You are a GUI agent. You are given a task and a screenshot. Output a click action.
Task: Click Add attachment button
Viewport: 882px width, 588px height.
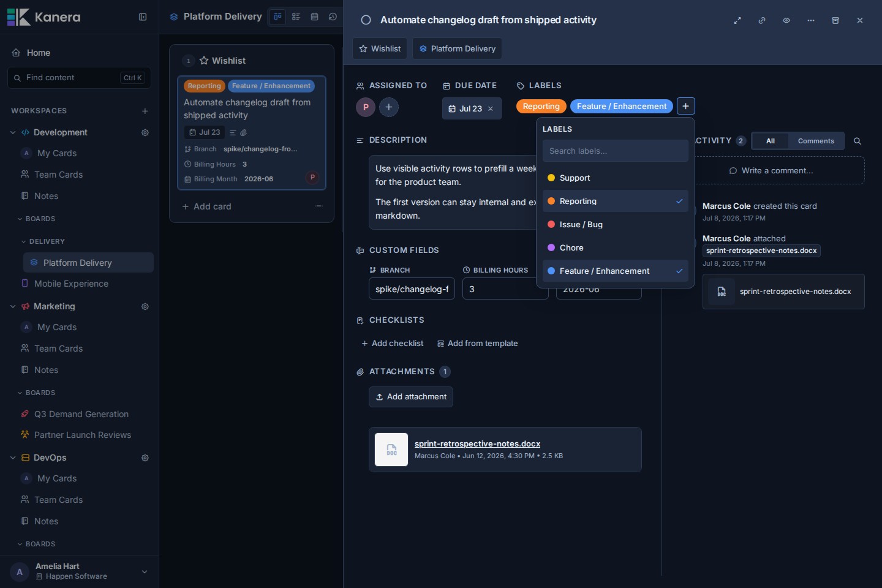[411, 397]
